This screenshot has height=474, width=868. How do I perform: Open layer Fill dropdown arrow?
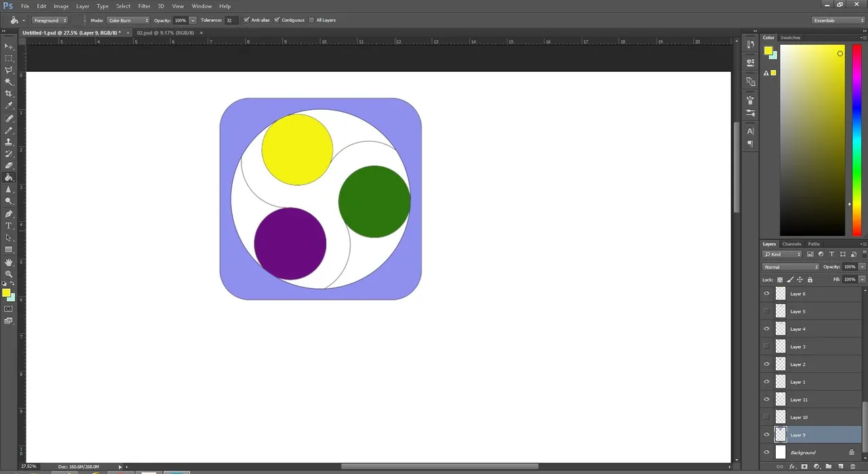862,279
